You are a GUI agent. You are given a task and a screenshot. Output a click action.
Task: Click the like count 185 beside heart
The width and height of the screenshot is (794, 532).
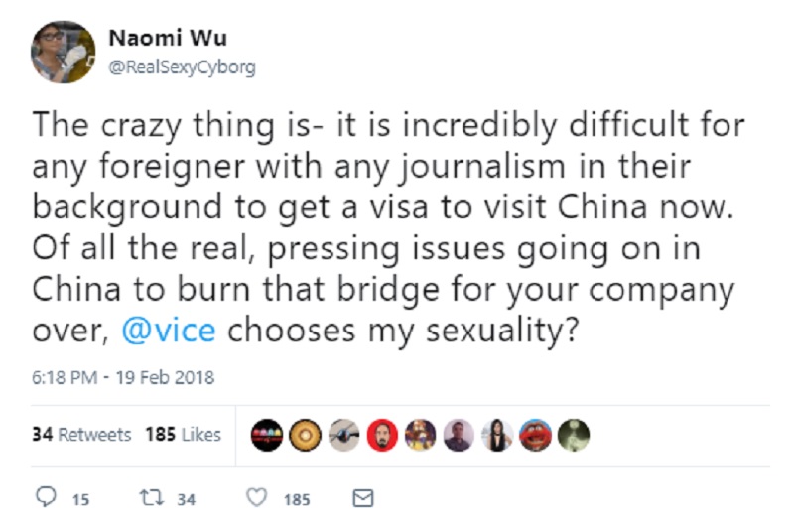297,500
